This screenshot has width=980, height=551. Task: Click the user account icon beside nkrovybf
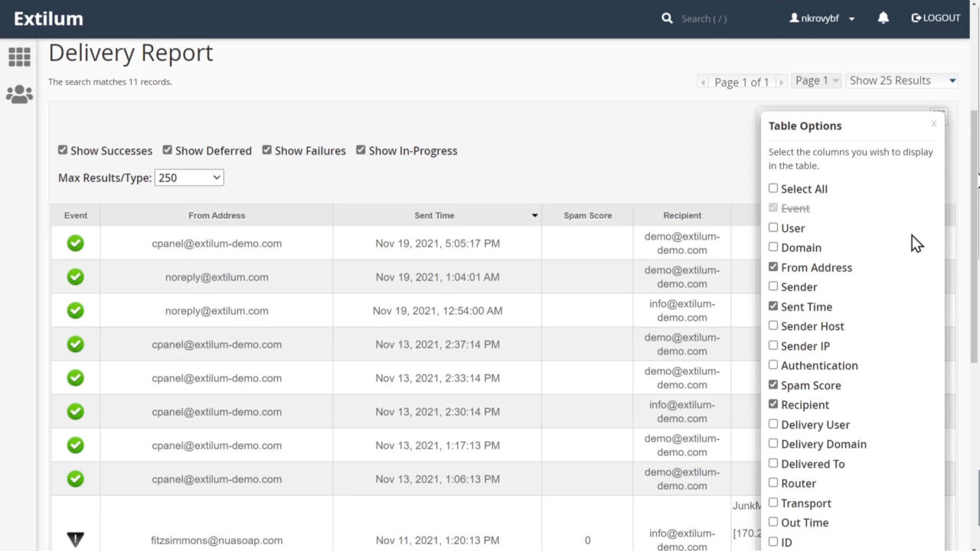tap(796, 18)
